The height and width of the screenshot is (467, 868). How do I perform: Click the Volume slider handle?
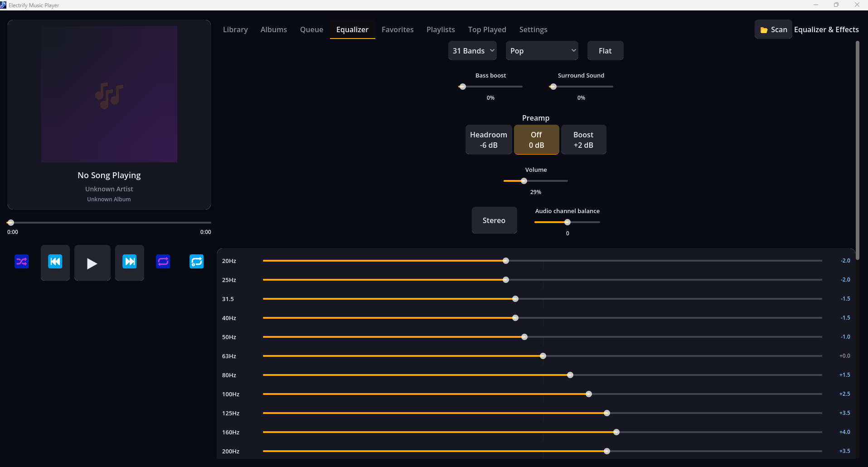pyautogui.click(x=524, y=181)
